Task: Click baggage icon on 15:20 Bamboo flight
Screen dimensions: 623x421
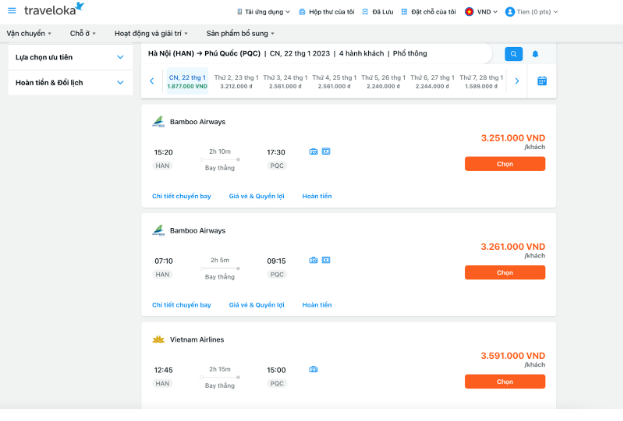Action: [313, 152]
